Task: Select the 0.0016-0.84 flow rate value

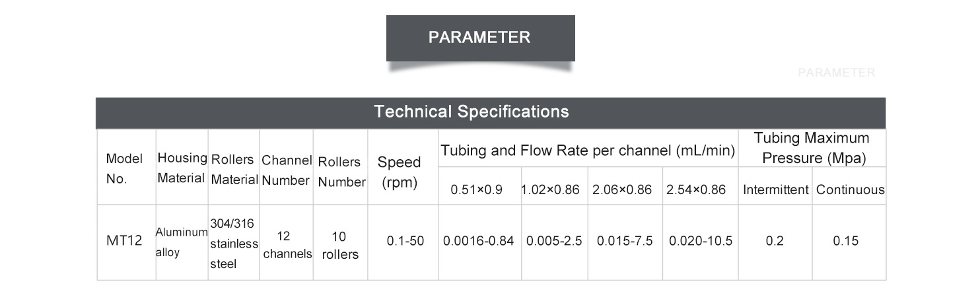Action: point(479,242)
